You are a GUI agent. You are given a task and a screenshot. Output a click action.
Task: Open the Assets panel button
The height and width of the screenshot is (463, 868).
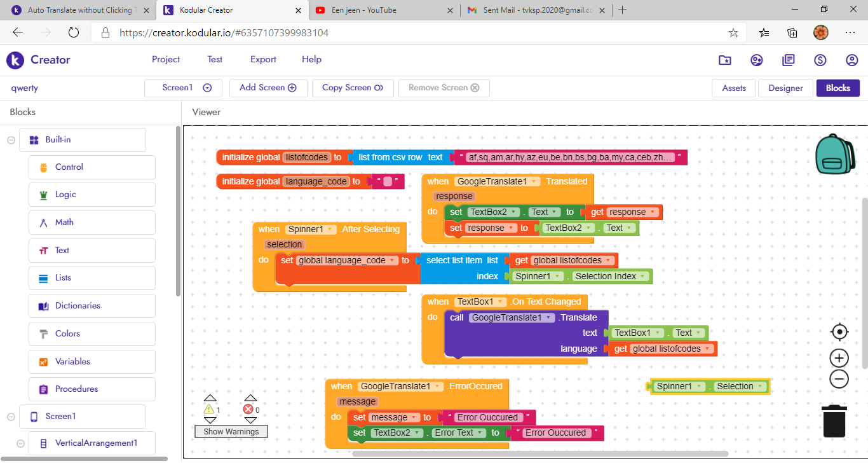[x=734, y=88]
